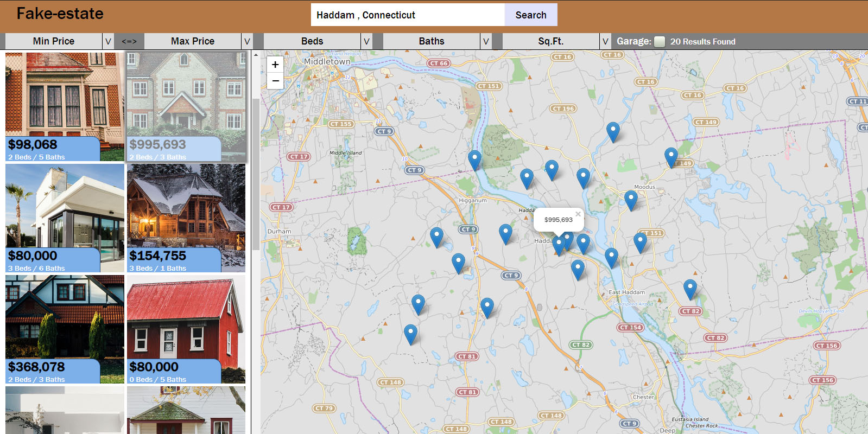Zoom out on the map
This screenshot has width=868, height=434.
point(275,81)
